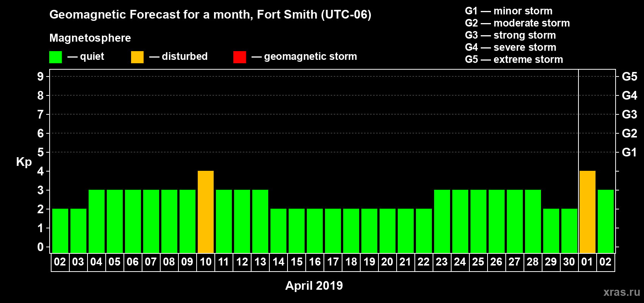Click the '— geomagnetic storm' legend label
Screen dimensions: 644x303
point(304,57)
